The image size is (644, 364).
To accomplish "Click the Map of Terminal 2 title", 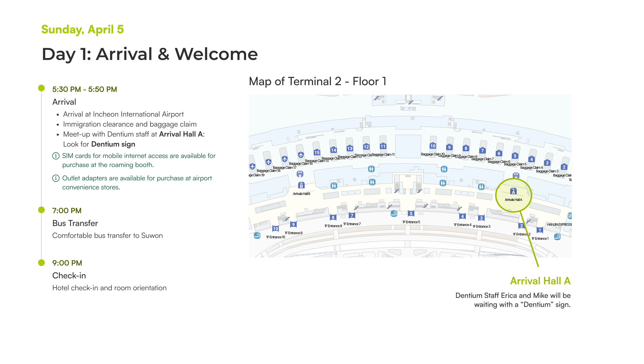I will 317,82.
